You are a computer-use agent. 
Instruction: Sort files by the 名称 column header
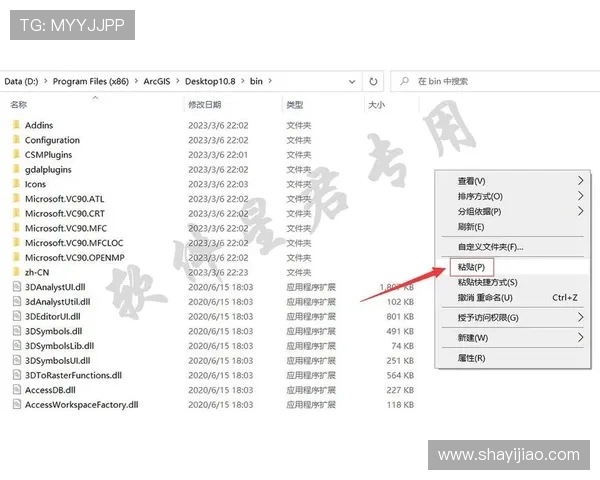pyautogui.click(x=20, y=104)
